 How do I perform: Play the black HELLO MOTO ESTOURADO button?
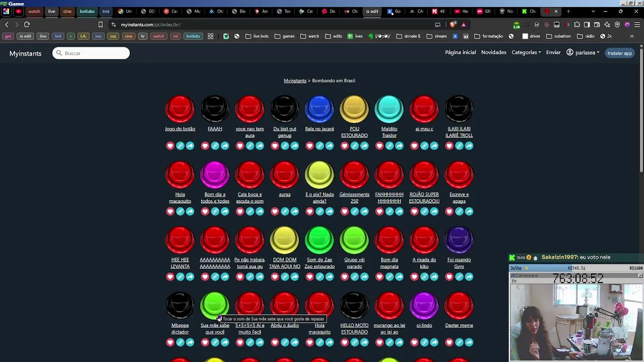click(x=354, y=305)
